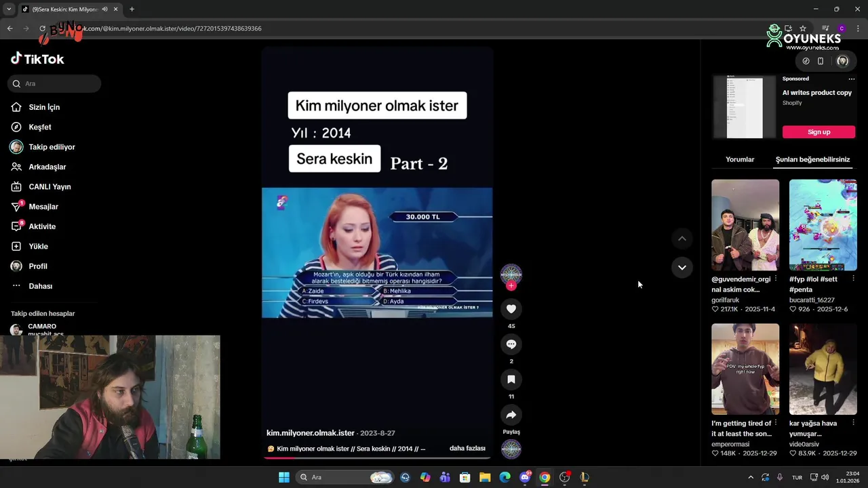This screenshot has width=868, height=488.
Task: Click the install app icon
Action: (788, 28)
